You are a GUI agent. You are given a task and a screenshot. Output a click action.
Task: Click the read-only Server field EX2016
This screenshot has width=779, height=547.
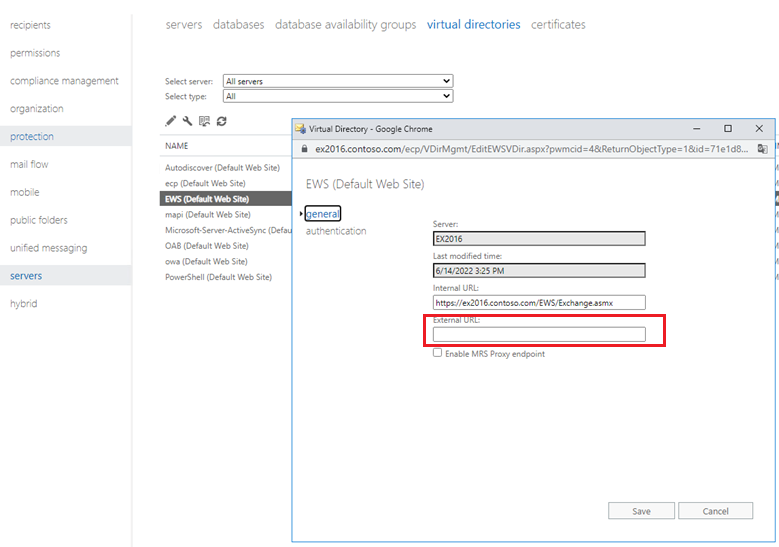(x=539, y=238)
